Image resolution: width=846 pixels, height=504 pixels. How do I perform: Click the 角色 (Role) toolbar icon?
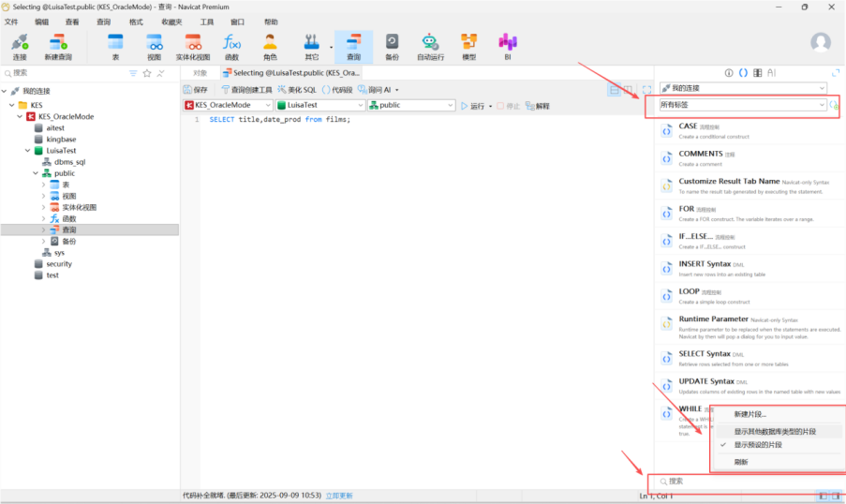pyautogui.click(x=270, y=47)
